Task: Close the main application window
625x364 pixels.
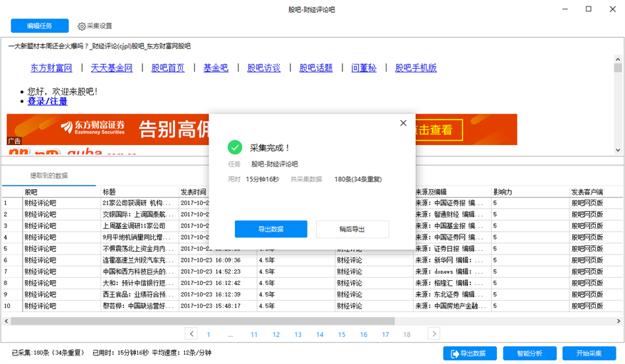Action: click(613, 9)
